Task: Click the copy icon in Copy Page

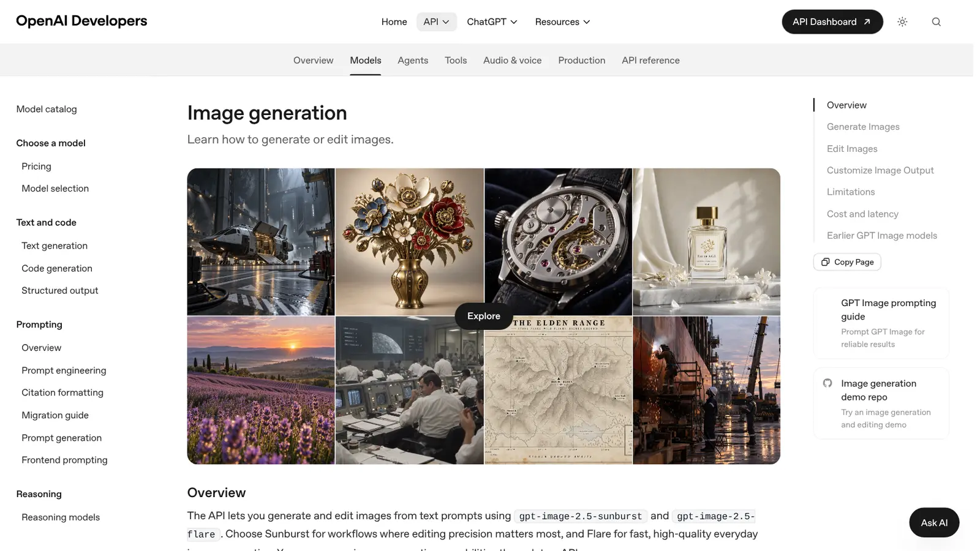Action: [x=826, y=262]
